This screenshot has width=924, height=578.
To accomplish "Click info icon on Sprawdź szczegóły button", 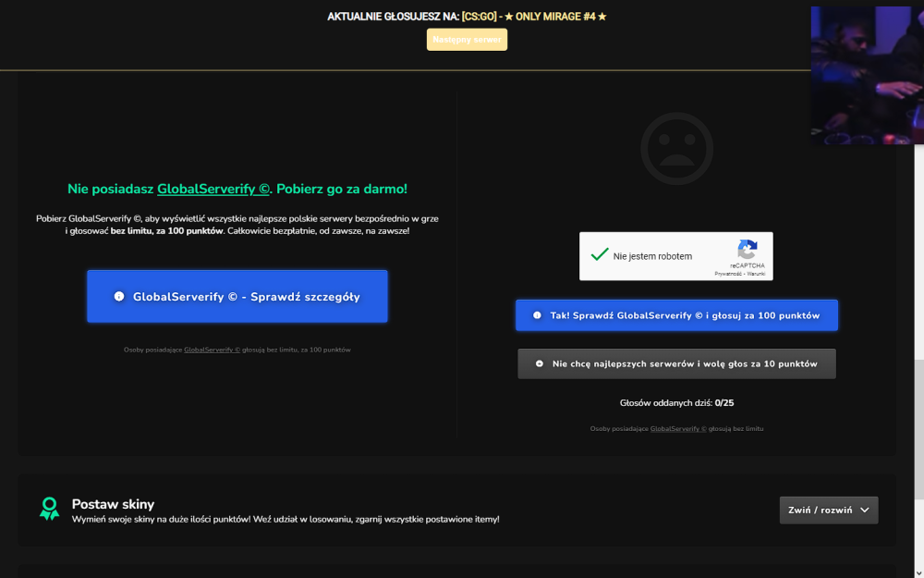I will 119,297.
